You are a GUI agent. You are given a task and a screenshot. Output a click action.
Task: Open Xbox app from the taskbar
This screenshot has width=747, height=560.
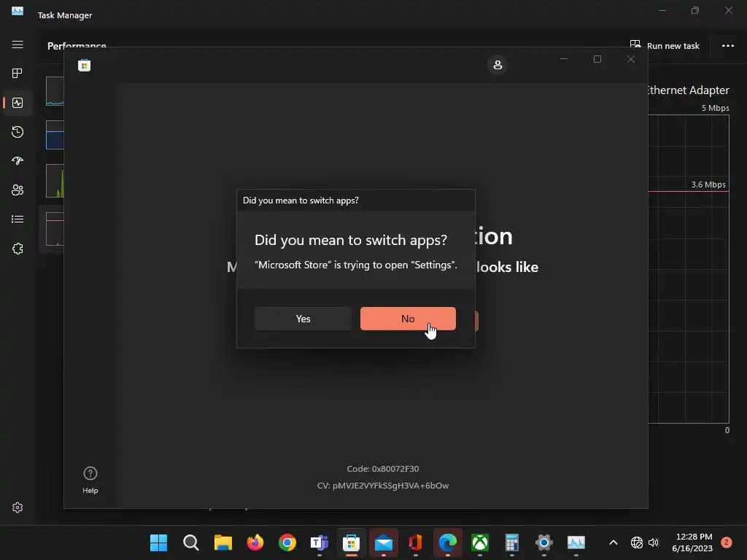click(x=480, y=542)
